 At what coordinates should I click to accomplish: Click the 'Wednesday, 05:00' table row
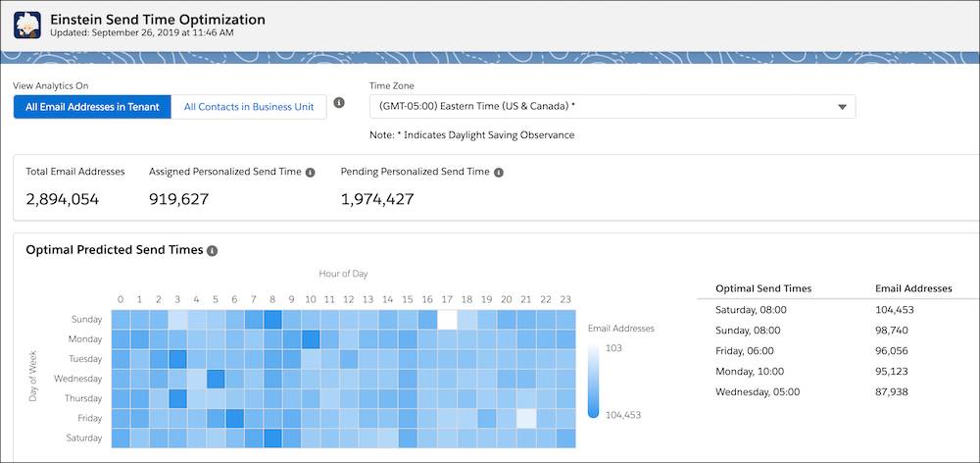pyautogui.click(x=838, y=392)
